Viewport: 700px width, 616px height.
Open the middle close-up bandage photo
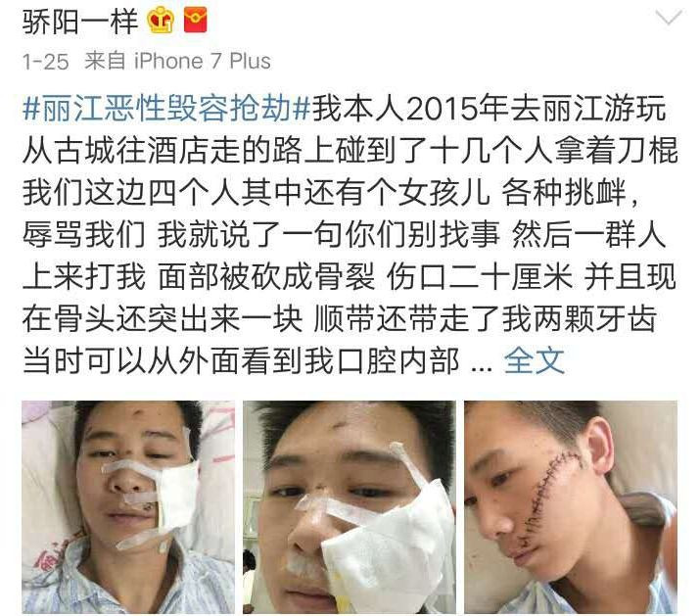point(350,507)
